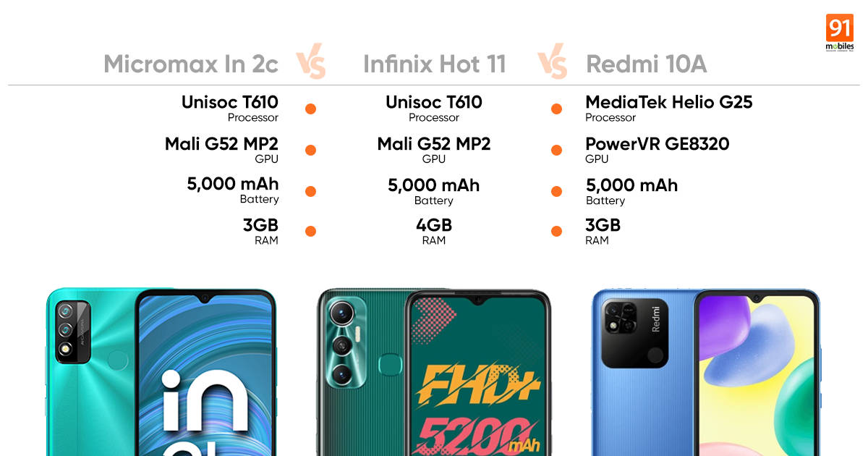868x456 pixels.
Task: Click the Infinix 4GB RAM text
Action: 434,232
